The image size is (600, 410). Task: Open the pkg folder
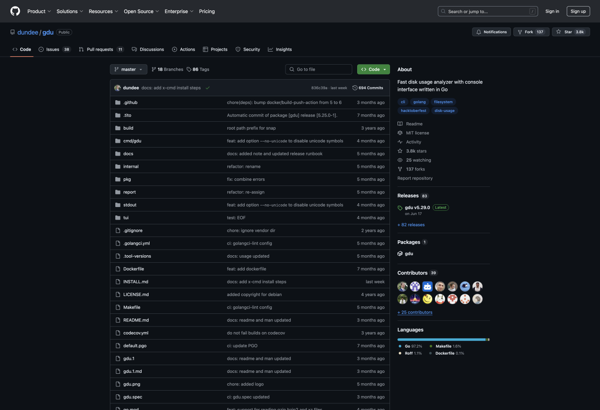pyautogui.click(x=127, y=179)
